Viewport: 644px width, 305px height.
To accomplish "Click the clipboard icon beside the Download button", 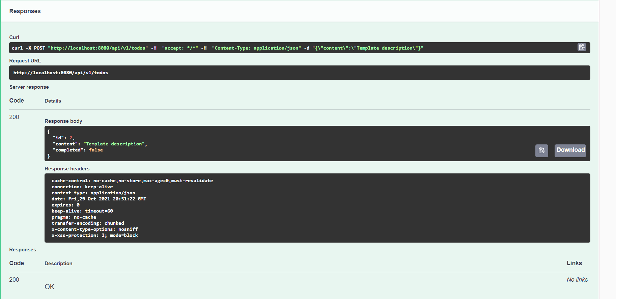I will (541, 151).
